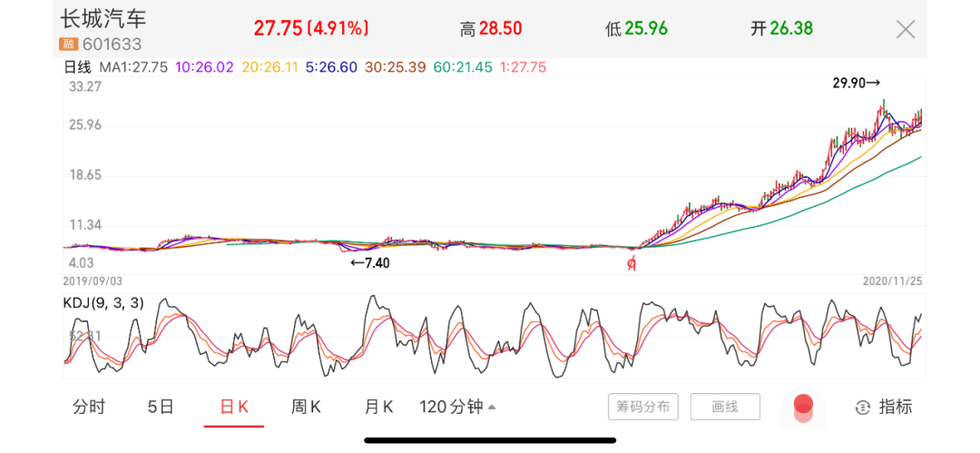Tap the 11.34 price axis label

(x=85, y=226)
